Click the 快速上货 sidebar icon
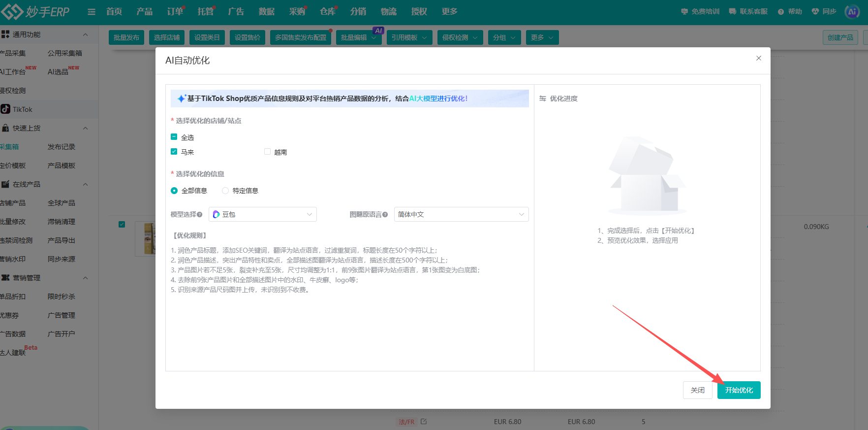Screen dimensions: 868x430 (5, 128)
